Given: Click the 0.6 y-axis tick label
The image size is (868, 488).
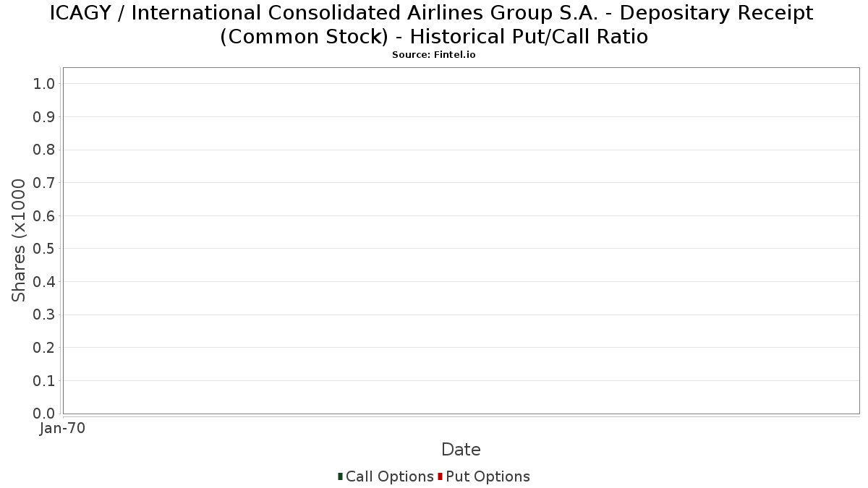Looking at the screenshot, I should tap(44, 216).
